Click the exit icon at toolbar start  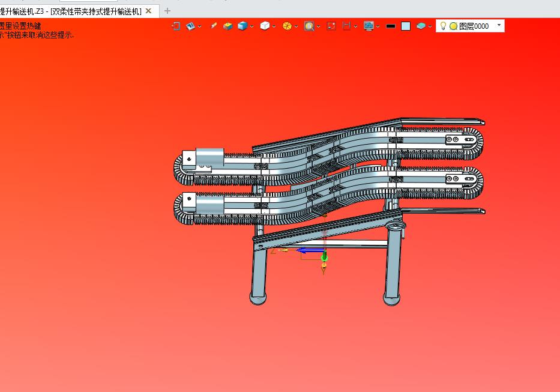pyautogui.click(x=175, y=26)
